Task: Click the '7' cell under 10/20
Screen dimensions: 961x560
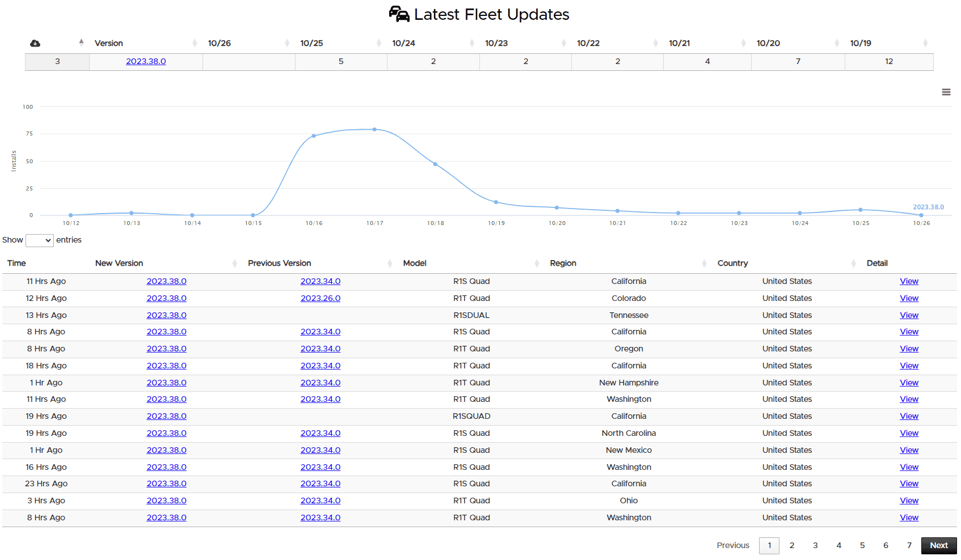Action: tap(798, 61)
